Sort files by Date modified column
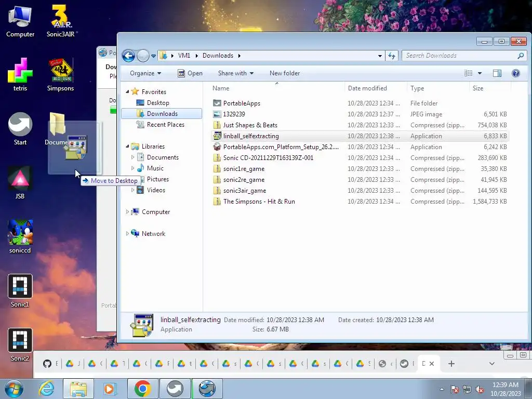The image size is (532, 399). coord(376,88)
